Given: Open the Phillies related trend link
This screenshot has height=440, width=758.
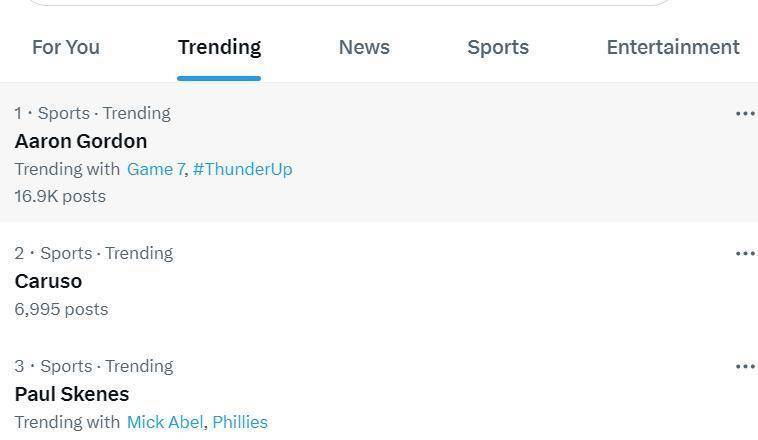Looking at the screenshot, I should click(x=240, y=422).
